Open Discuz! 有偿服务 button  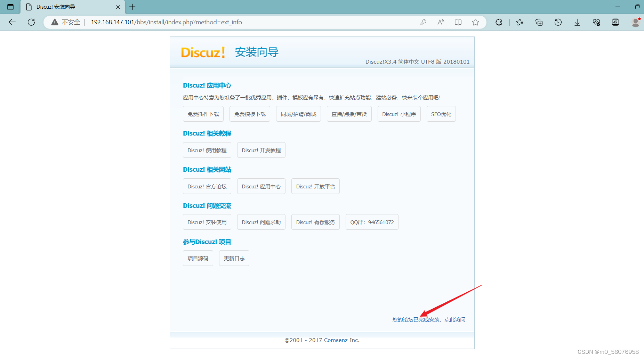click(315, 222)
